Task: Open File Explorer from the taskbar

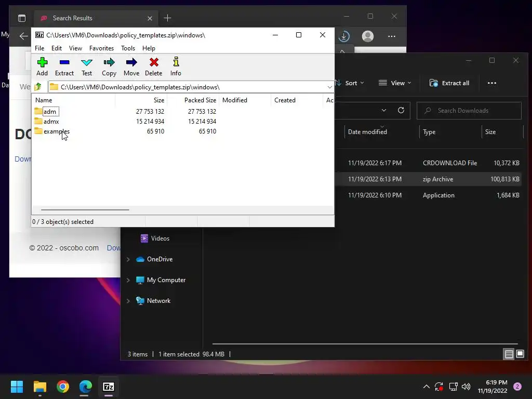Action: (x=39, y=387)
